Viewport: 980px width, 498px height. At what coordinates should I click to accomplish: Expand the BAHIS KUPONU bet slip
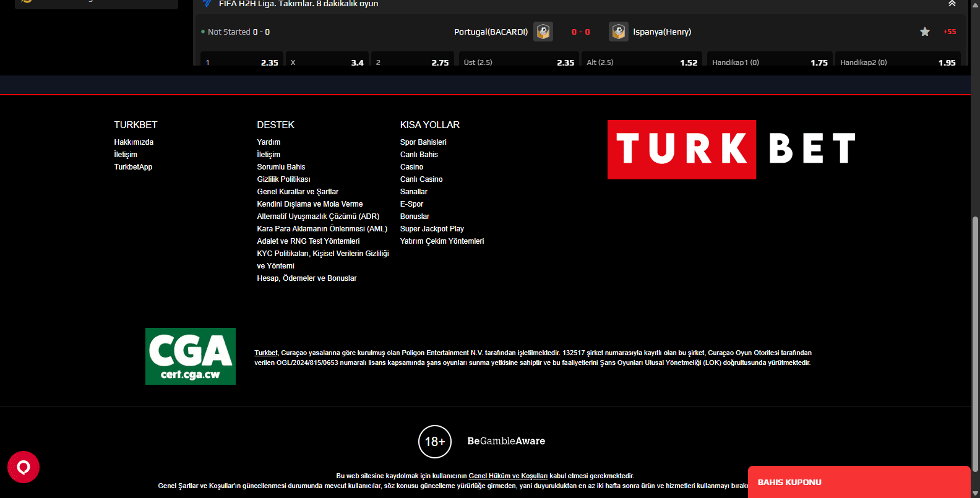pyautogui.click(x=859, y=482)
